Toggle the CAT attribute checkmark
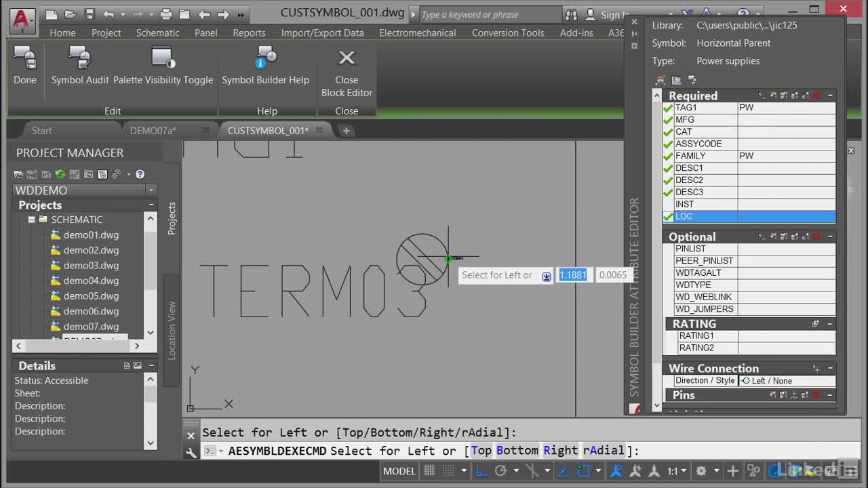 668,132
